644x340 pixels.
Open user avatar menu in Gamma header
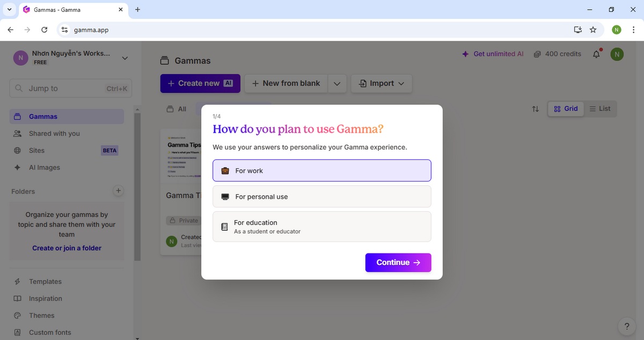(617, 54)
